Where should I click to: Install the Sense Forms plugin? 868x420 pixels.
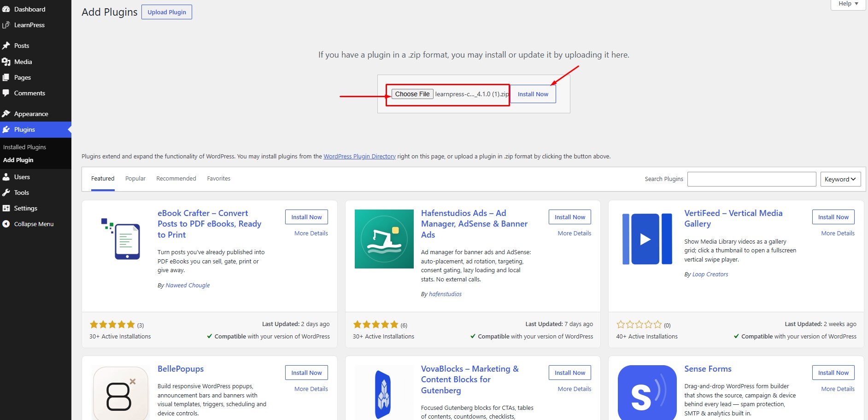[x=833, y=373]
